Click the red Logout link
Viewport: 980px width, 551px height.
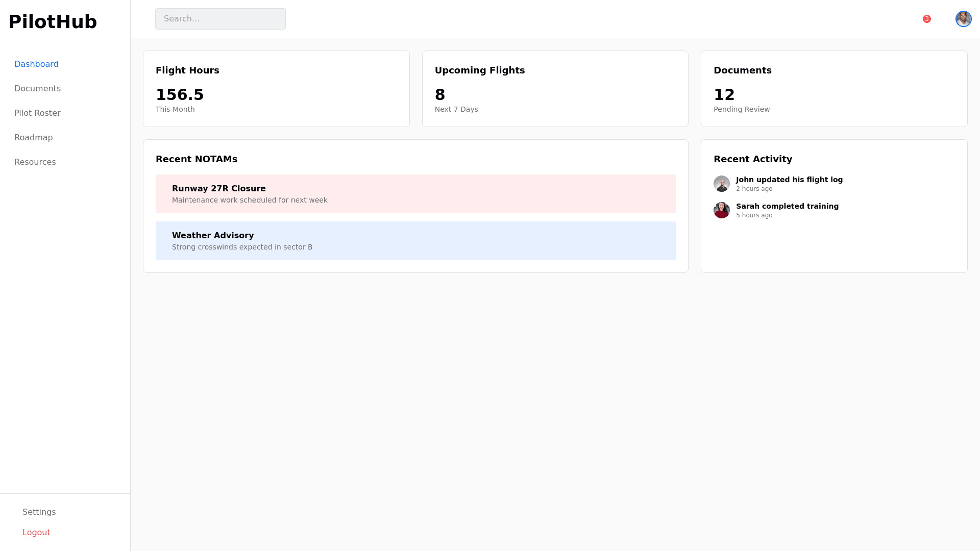[36, 533]
